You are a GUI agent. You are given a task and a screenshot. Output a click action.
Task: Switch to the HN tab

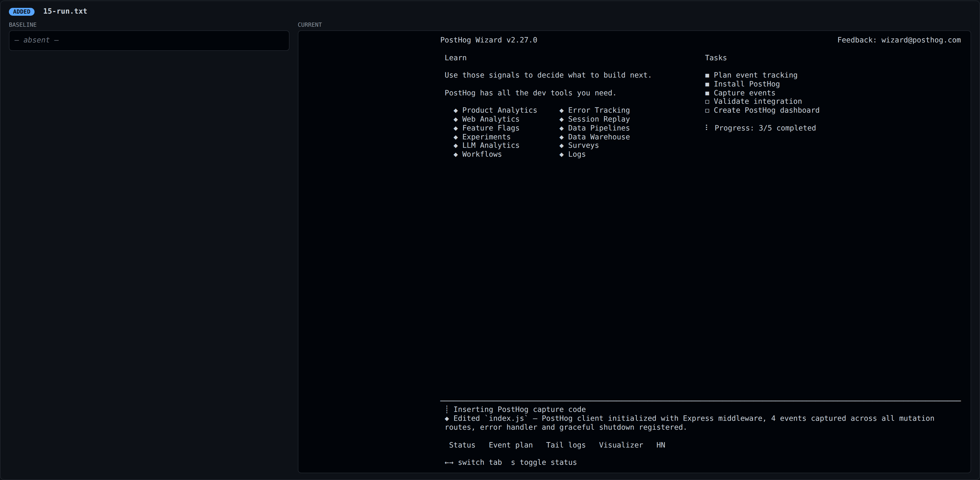661,445
